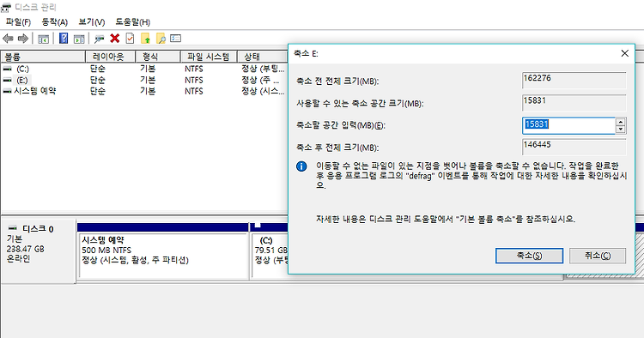Open the 동작(A) menu
The width and height of the screenshot is (644, 338).
point(55,22)
